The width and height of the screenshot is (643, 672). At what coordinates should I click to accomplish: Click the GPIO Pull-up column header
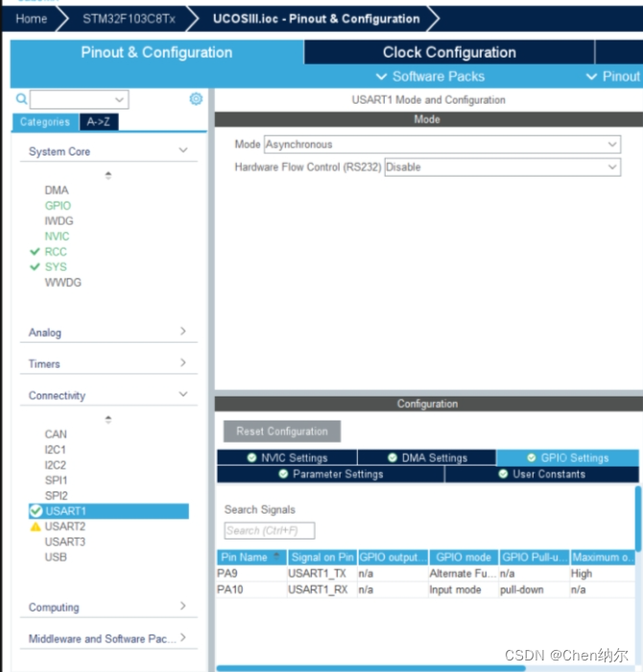pos(535,557)
